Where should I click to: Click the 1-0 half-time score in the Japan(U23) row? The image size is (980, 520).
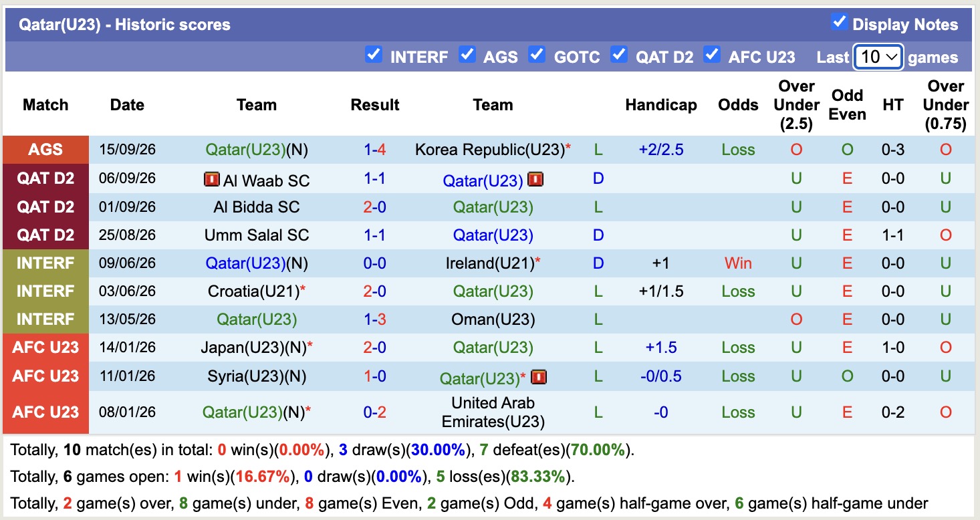click(x=893, y=348)
